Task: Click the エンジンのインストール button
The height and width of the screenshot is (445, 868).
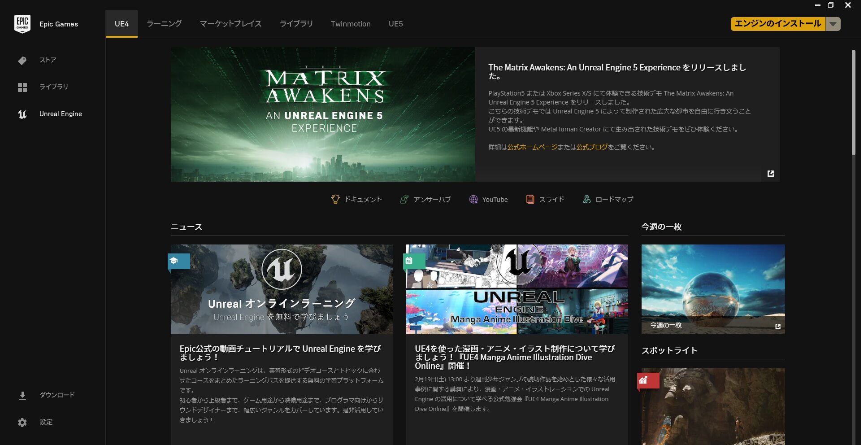Action: coord(778,24)
